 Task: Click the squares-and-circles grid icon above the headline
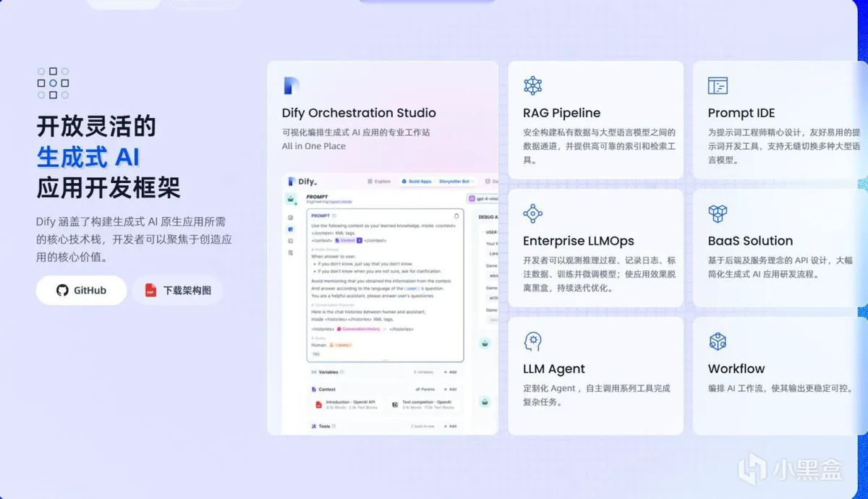[x=53, y=83]
